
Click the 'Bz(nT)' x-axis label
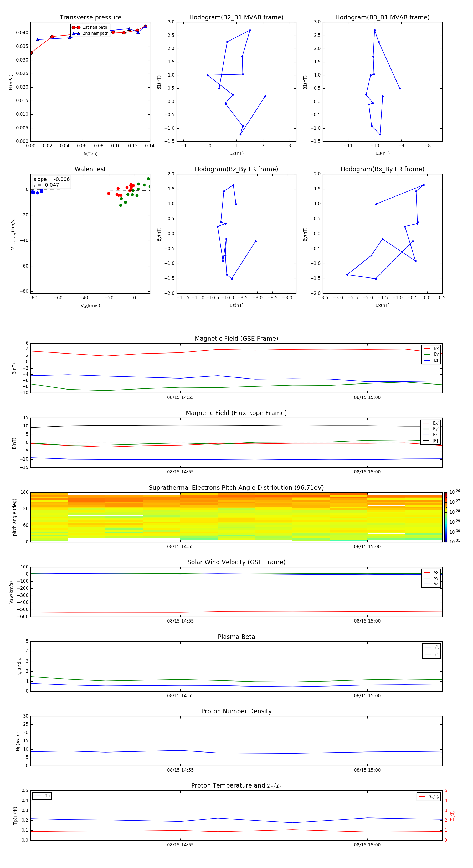point(236,305)
